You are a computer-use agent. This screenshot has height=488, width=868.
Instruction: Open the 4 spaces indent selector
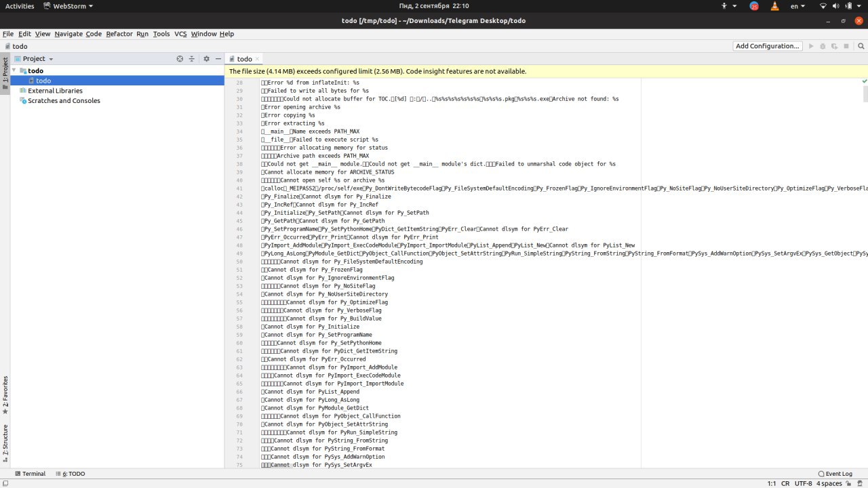click(829, 483)
